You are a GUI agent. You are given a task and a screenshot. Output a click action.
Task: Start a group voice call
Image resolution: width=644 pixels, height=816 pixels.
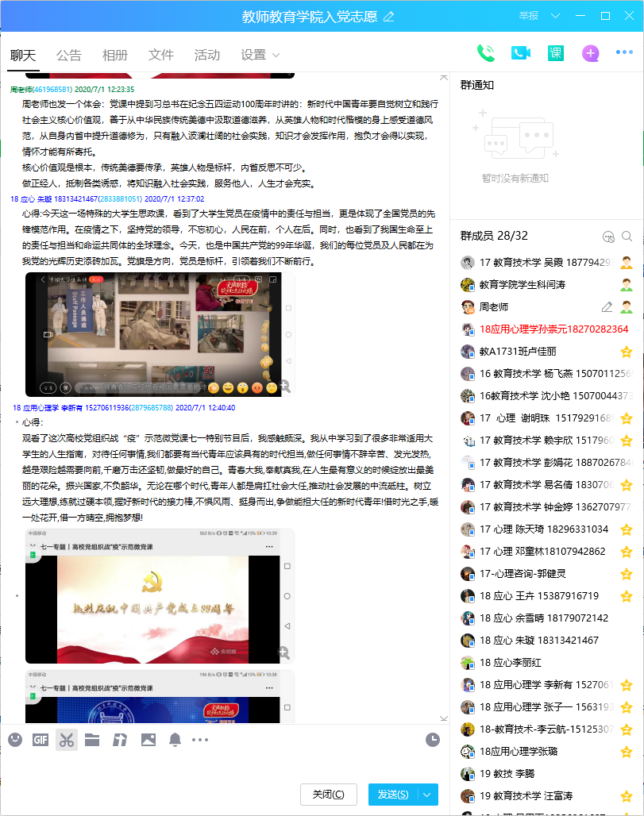[x=485, y=53]
